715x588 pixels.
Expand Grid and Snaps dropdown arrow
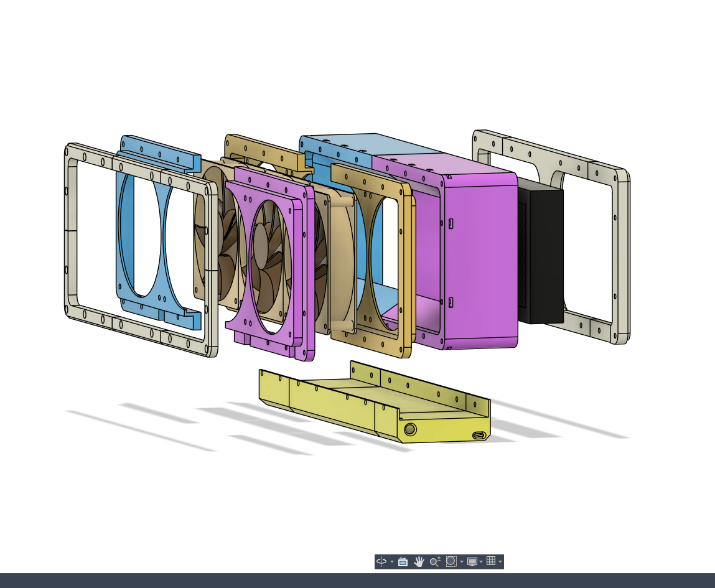click(x=500, y=562)
